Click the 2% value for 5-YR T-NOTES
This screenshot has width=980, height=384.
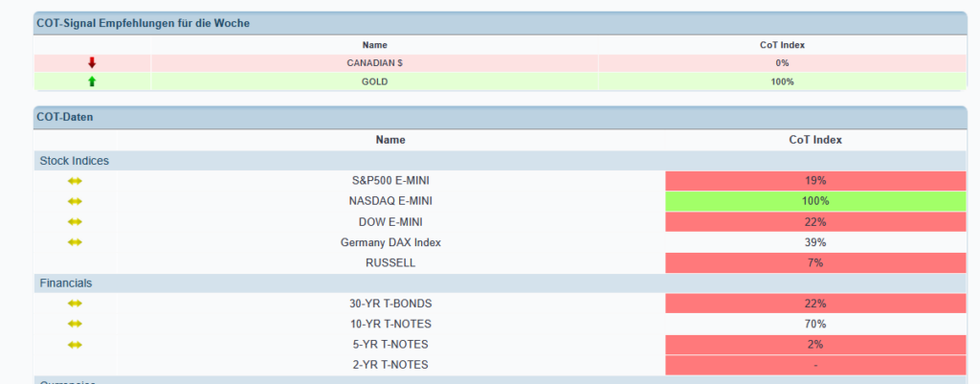coord(815,345)
